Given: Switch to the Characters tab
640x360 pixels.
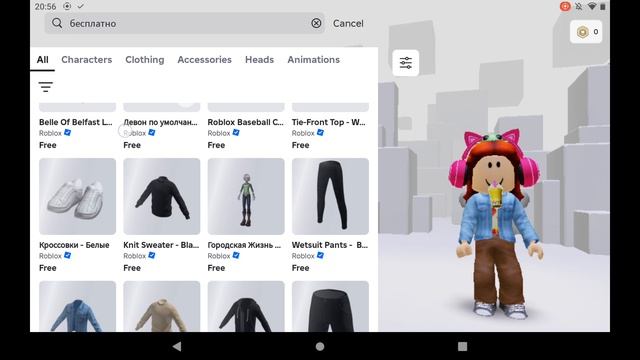Looking at the screenshot, I should coord(87,60).
